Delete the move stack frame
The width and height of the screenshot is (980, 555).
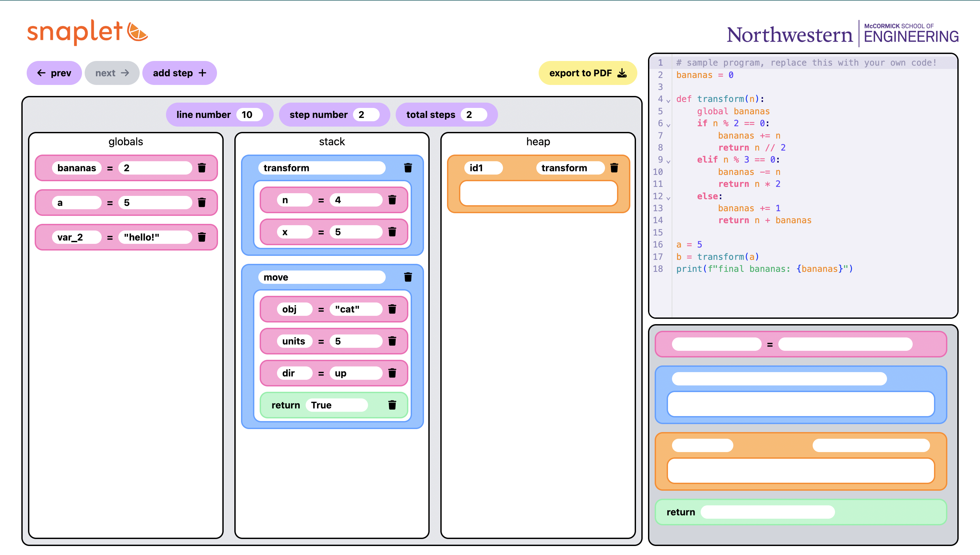tap(408, 277)
